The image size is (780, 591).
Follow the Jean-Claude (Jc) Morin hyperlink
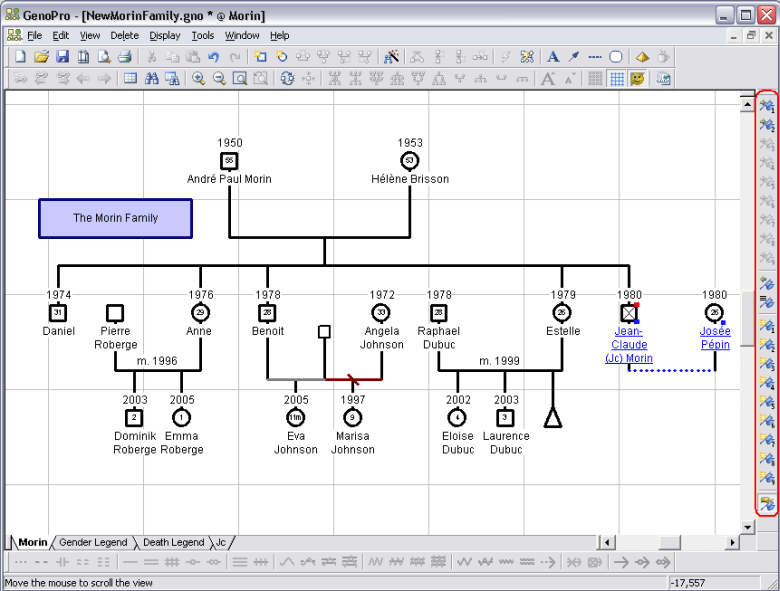[629, 345]
